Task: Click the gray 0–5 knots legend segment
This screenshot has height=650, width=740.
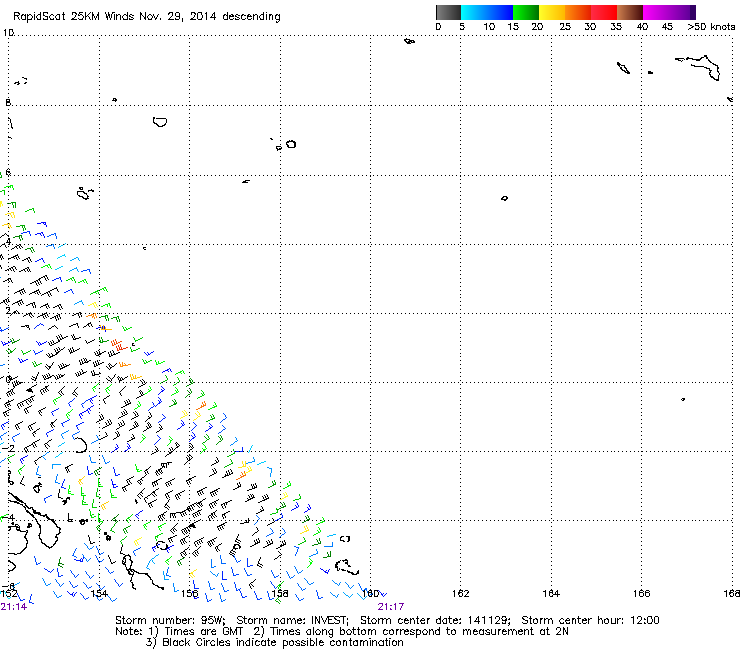Action: pyautogui.click(x=448, y=12)
